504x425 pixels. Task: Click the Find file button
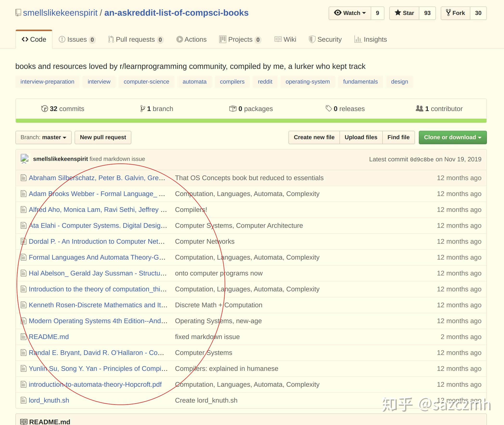[399, 137]
